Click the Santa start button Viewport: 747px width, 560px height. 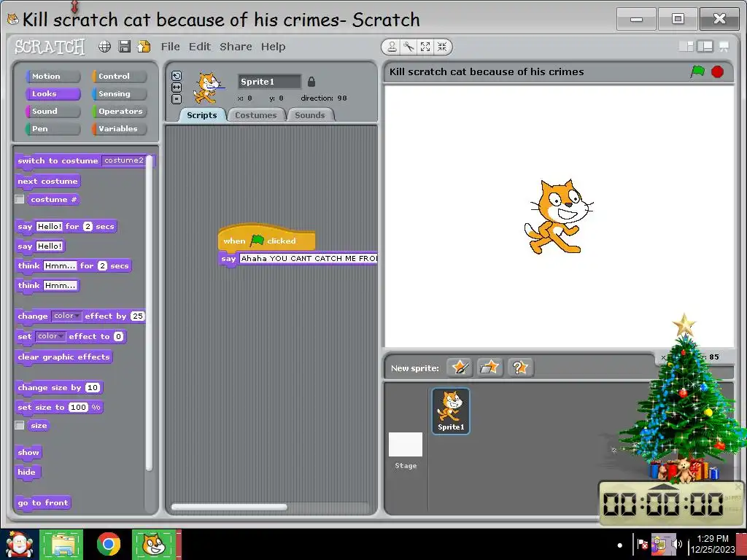point(18,545)
